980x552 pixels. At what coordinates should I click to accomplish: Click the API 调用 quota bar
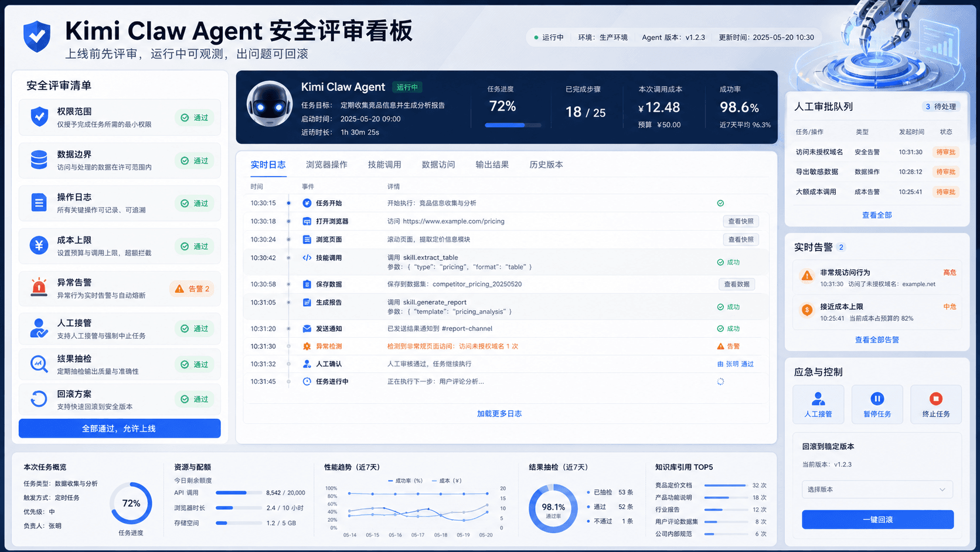pos(239,493)
